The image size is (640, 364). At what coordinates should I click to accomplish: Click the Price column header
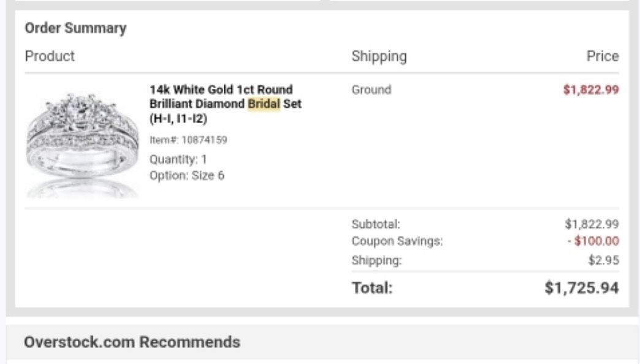click(x=602, y=56)
